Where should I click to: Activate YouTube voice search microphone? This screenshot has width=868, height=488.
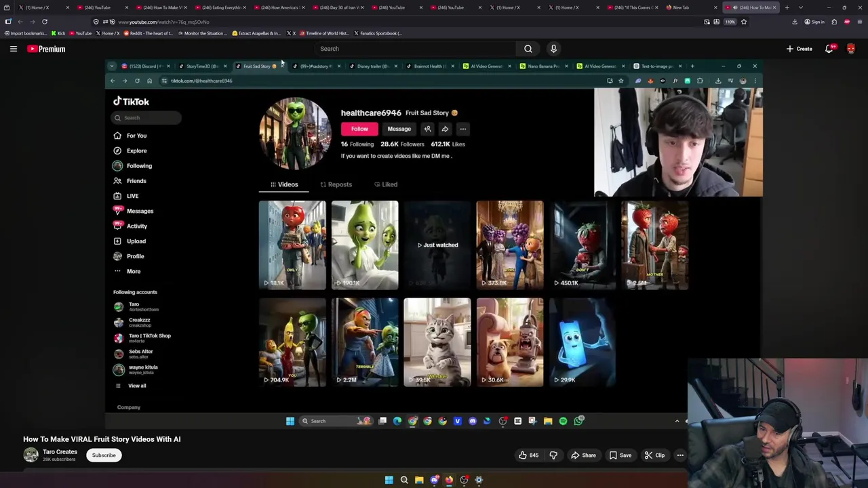[553, 49]
